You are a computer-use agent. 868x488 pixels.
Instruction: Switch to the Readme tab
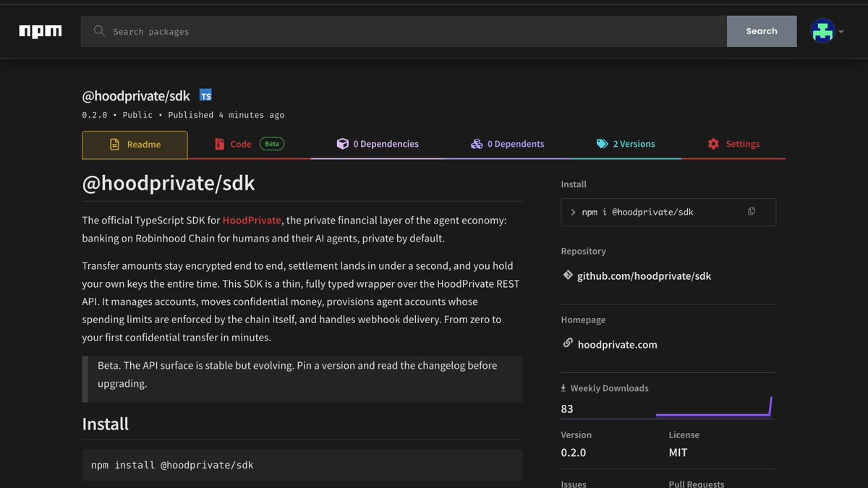(135, 145)
